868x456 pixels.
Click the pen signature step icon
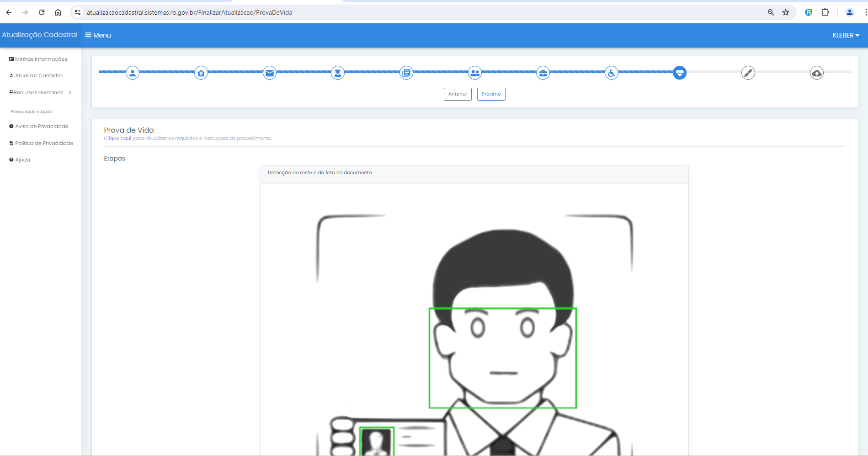pos(748,73)
